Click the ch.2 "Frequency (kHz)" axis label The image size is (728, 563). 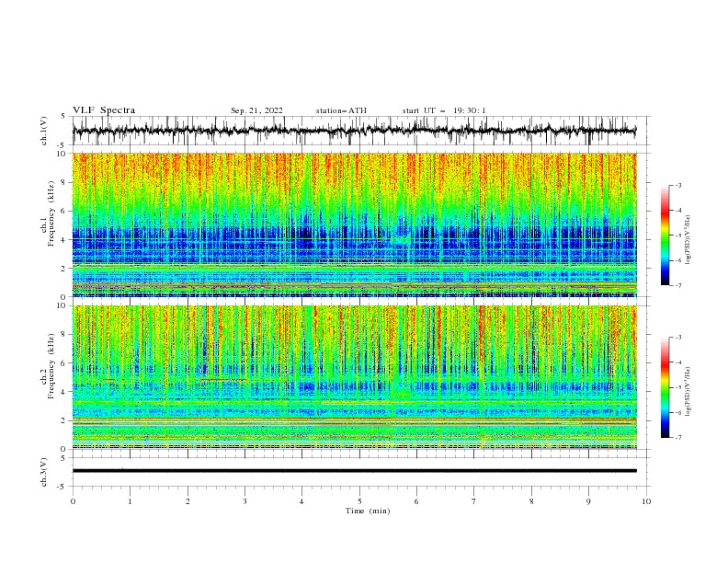[51, 366]
